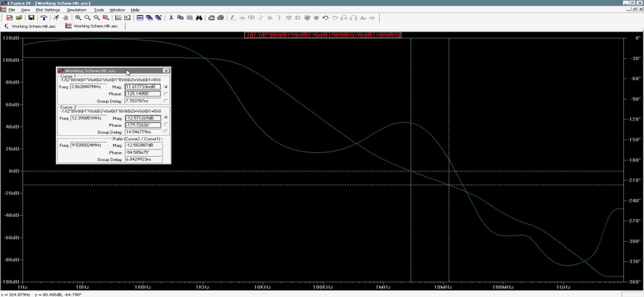Viewport: 644px width, 297px height.
Task: Click the New Schematic toolbar icon
Action: click(x=9, y=18)
